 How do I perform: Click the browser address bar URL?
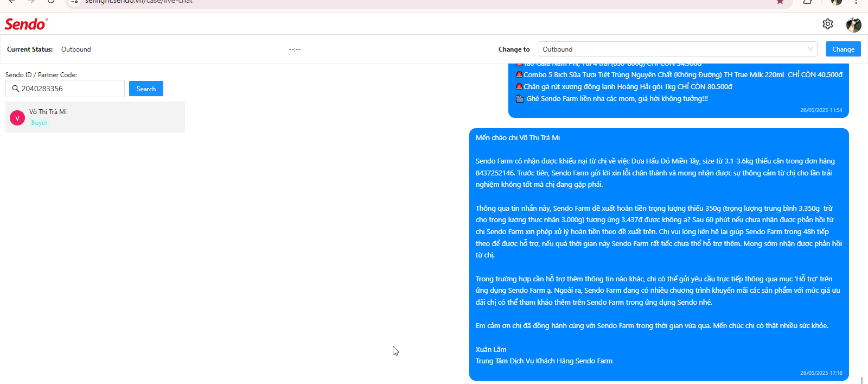139,2
